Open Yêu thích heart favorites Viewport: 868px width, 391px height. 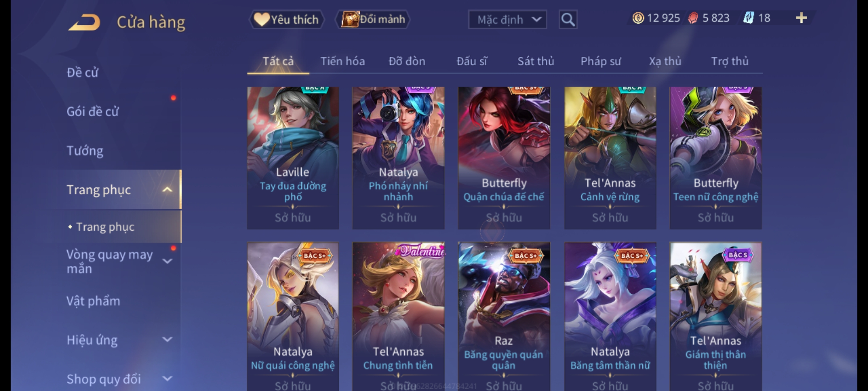pyautogui.click(x=286, y=20)
